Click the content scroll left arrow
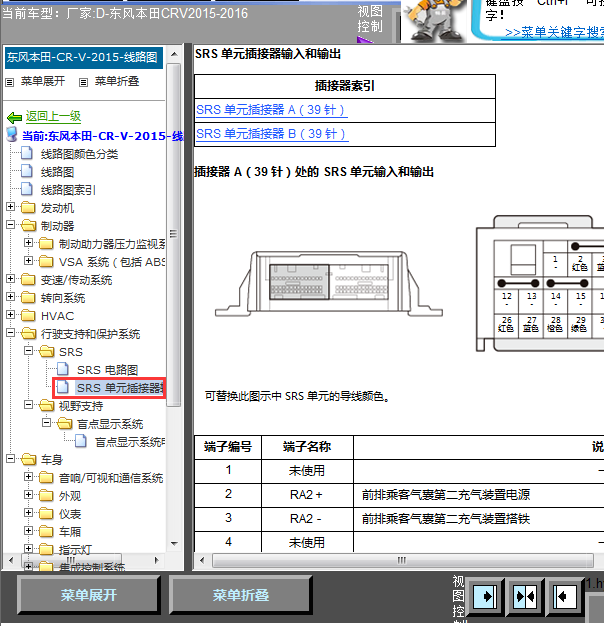The image size is (604, 626). tap(202, 560)
